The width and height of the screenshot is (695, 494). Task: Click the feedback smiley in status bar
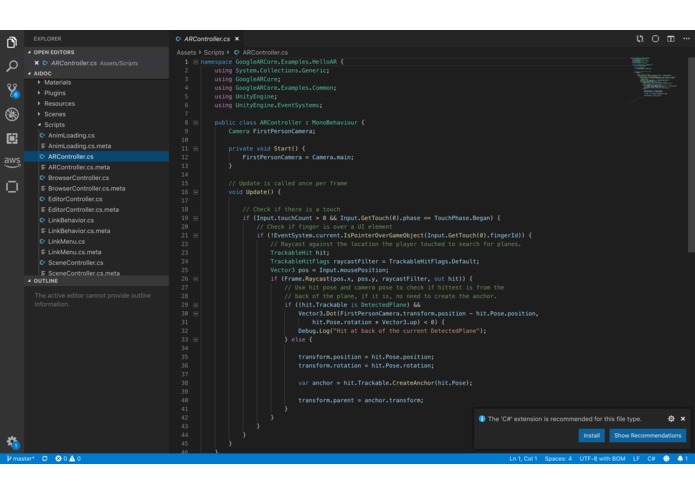(x=666, y=459)
